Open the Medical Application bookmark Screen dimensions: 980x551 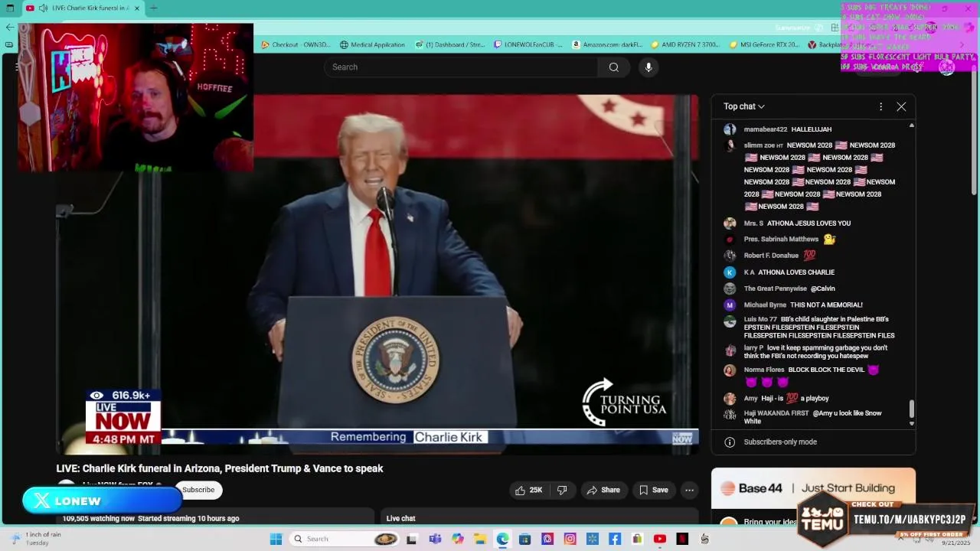coord(372,44)
